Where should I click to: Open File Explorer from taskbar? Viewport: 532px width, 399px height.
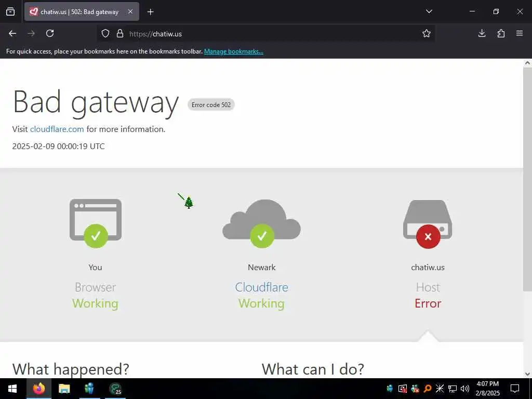pos(64,389)
